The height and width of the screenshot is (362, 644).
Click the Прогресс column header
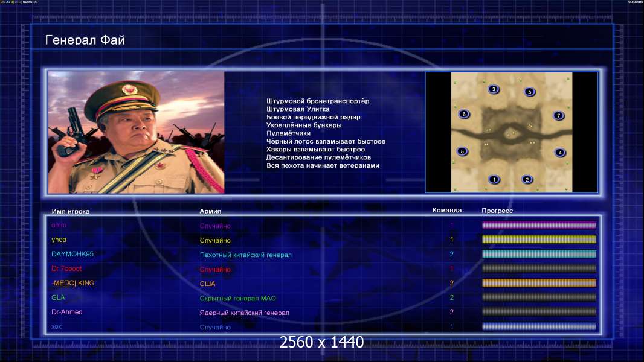coord(497,211)
